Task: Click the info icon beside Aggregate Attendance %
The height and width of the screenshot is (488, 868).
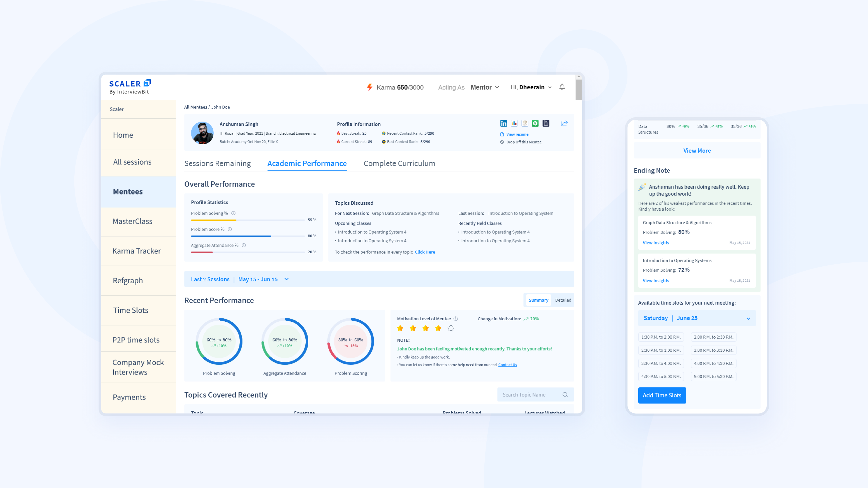Action: click(244, 246)
